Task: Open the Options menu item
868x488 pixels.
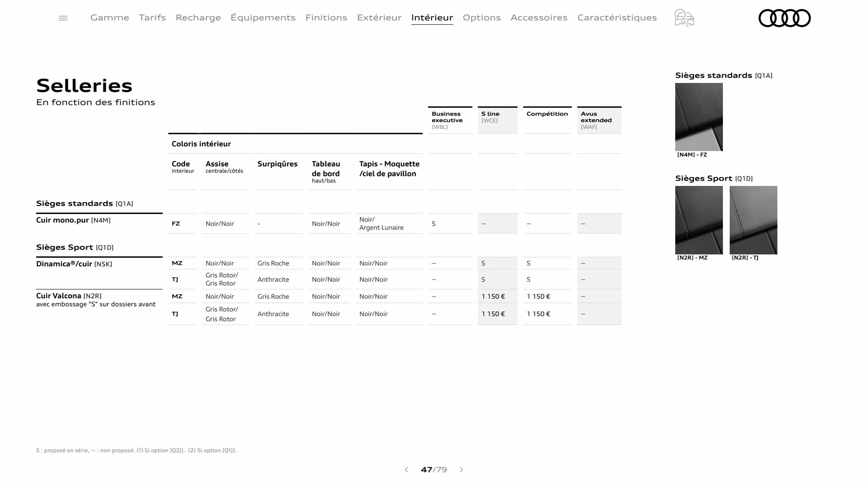Action: (482, 17)
